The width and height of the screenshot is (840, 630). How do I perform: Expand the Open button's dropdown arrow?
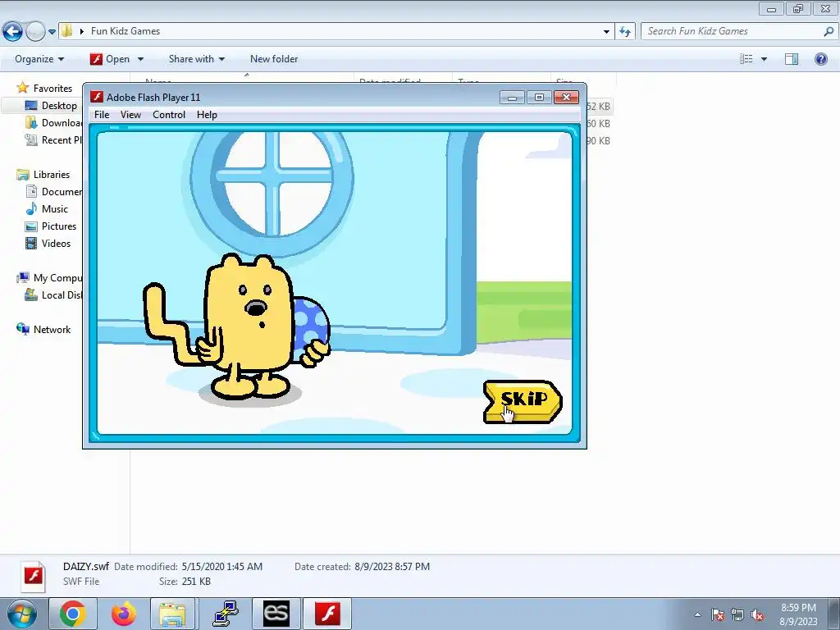coord(140,59)
